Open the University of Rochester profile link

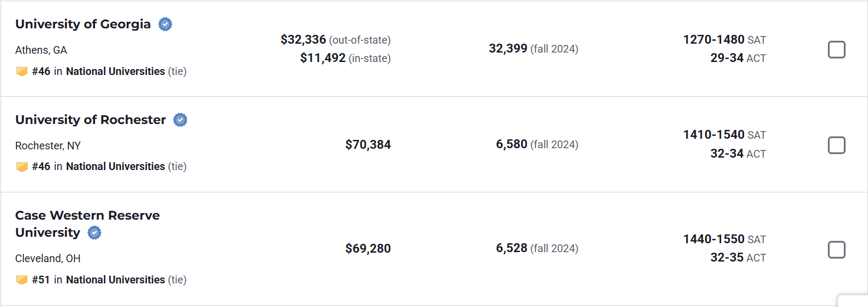90,120
